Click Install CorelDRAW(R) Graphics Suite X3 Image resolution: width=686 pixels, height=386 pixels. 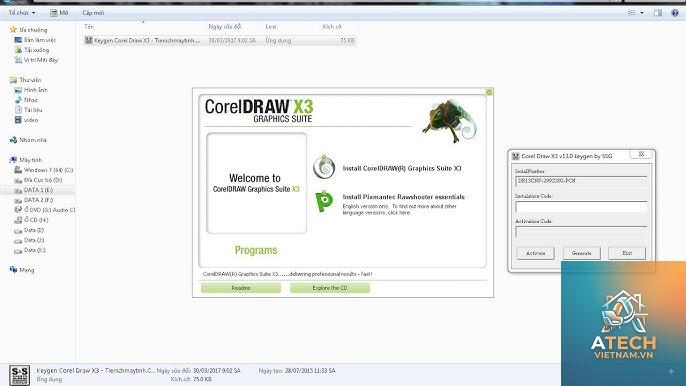pos(402,168)
